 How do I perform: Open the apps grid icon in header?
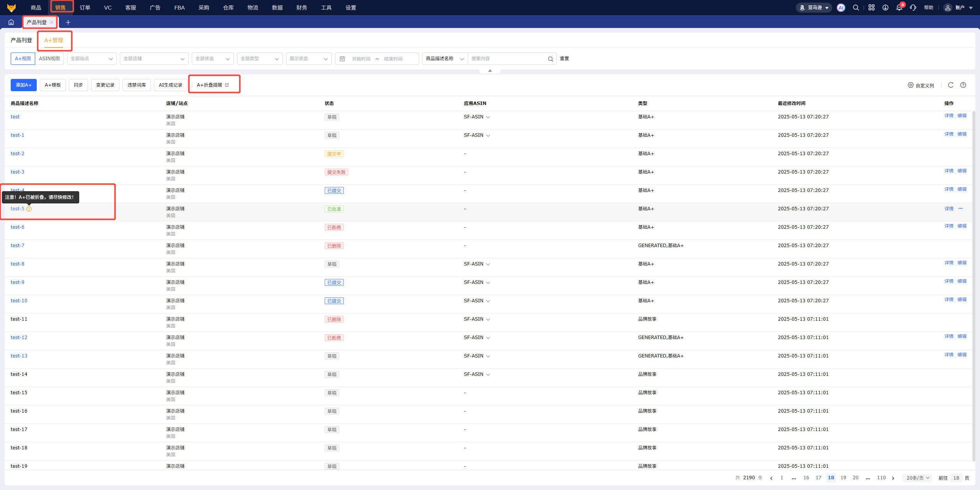pyautogui.click(x=872, y=8)
